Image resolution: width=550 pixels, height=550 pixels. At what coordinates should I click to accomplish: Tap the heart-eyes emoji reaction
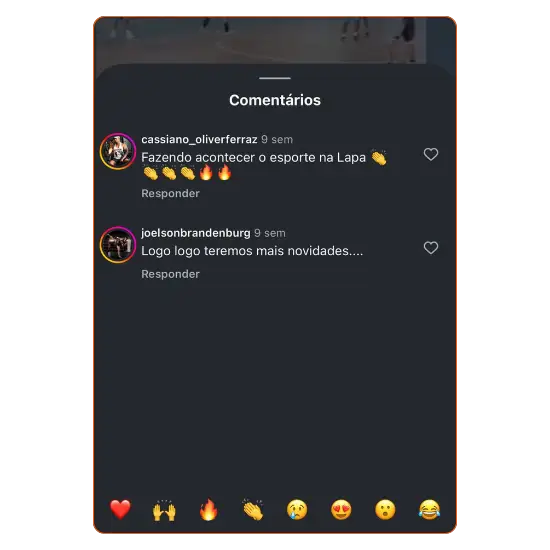coord(341,510)
